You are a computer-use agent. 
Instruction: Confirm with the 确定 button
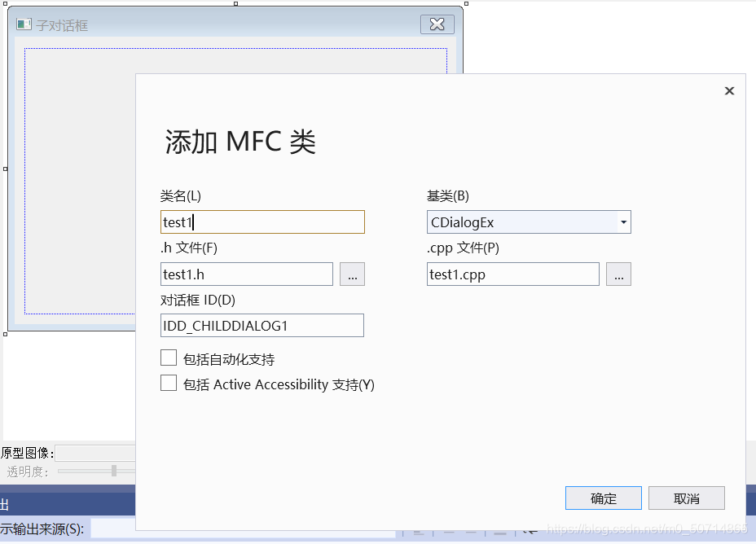[x=603, y=498]
